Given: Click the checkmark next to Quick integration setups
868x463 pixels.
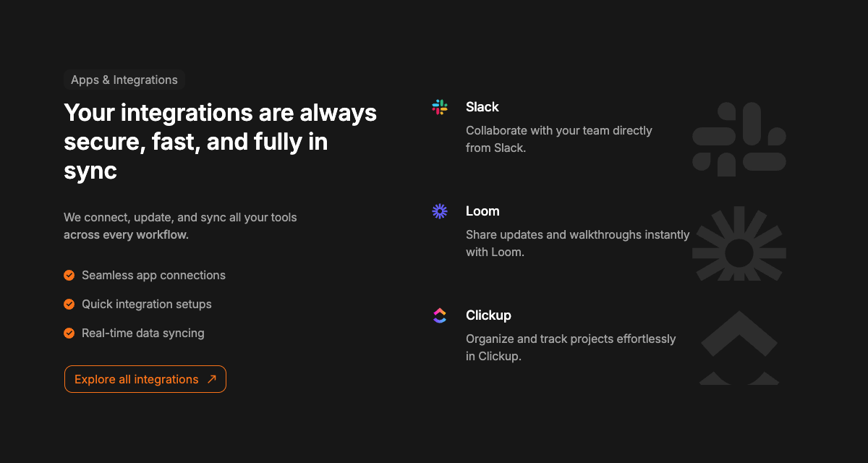Looking at the screenshot, I should pyautogui.click(x=69, y=304).
